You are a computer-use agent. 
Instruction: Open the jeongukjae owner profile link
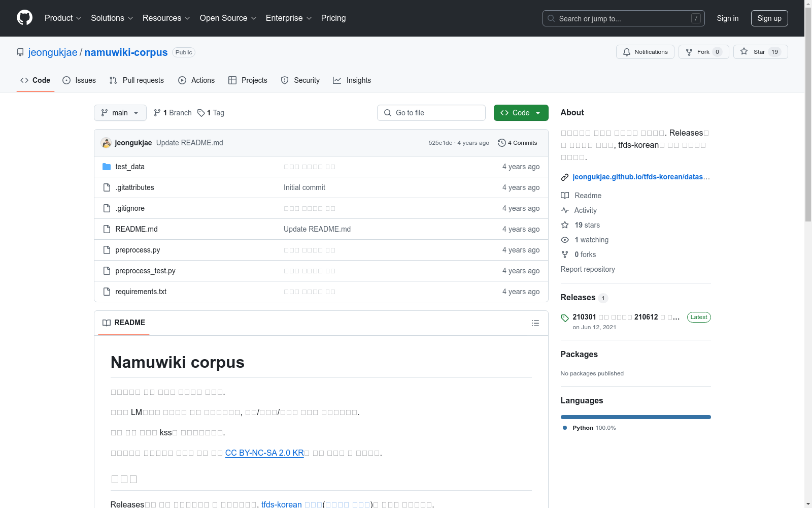click(x=53, y=52)
